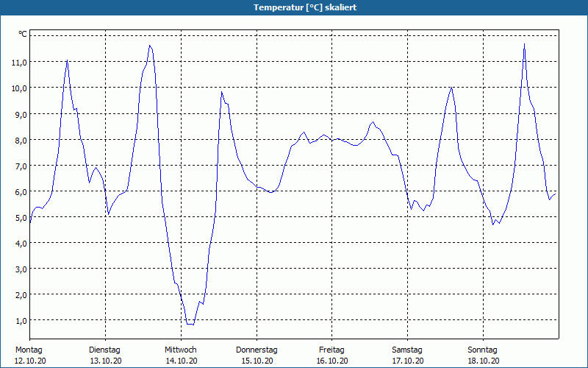The width and height of the screenshot is (588, 368).
Task: Click the 2,0 axis value
Action: [21, 295]
